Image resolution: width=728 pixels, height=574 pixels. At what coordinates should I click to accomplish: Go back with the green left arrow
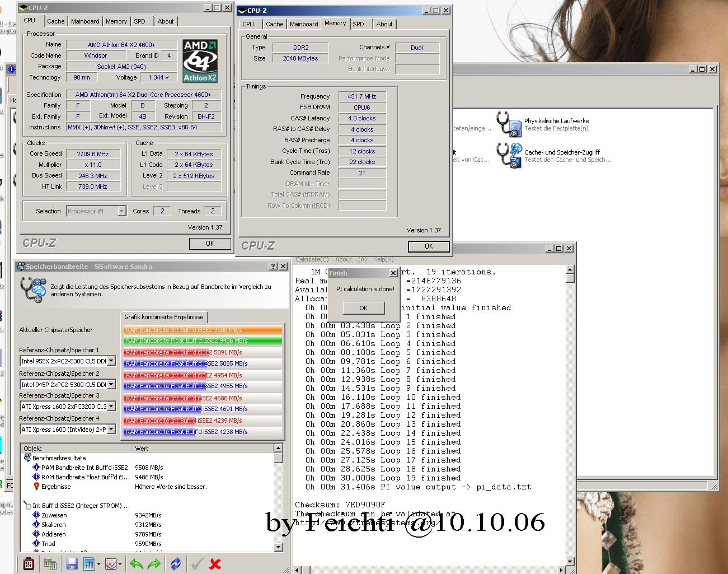tap(136, 564)
